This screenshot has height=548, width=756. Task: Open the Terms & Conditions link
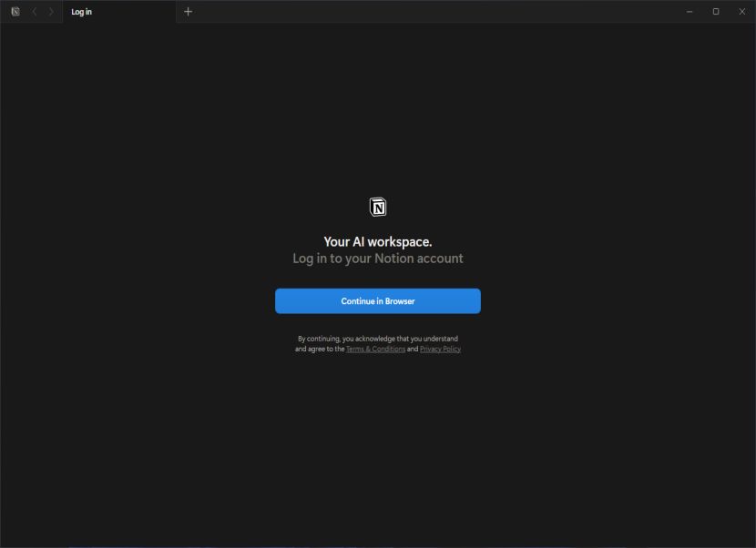pos(375,349)
